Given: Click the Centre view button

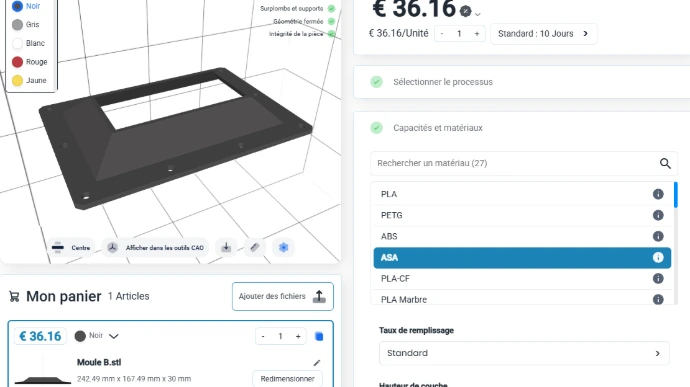Looking at the screenshot, I should click(x=71, y=248).
